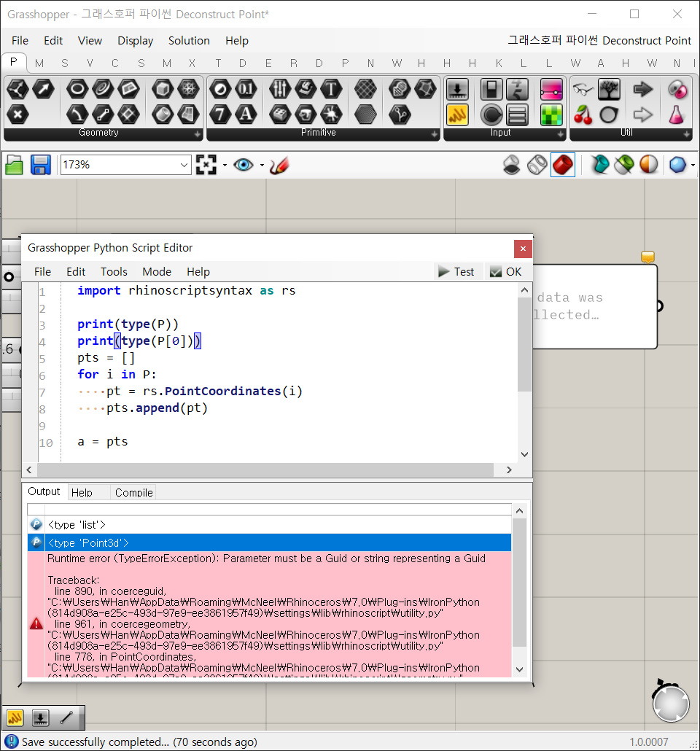
Task: Select the P ribbon tab
Action: [13, 62]
